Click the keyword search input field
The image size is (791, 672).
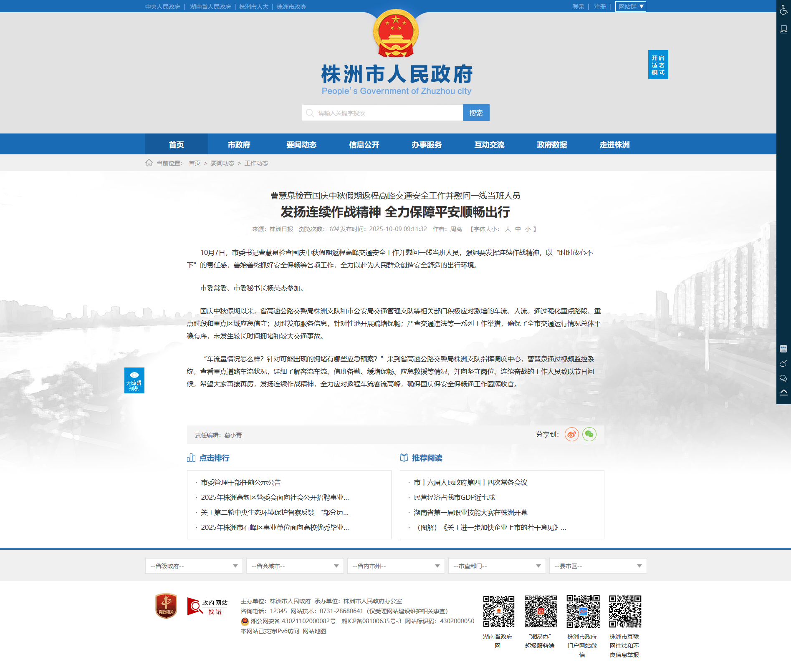click(x=382, y=113)
